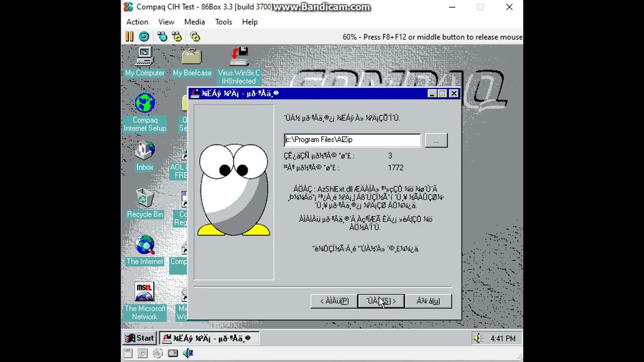This screenshot has width=644, height=362.
Task: Click the installer's Back (P) button
Action: coord(334,301)
